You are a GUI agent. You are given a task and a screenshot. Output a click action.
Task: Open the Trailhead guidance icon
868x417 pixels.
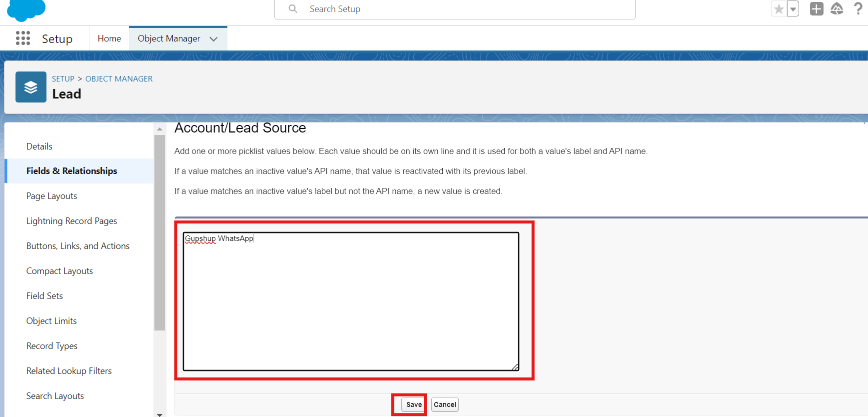tap(837, 9)
